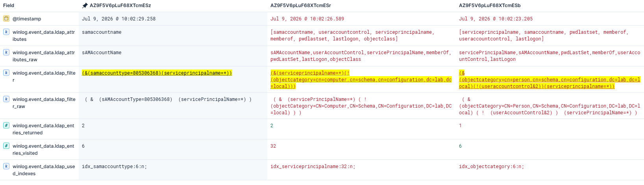Image resolution: width=644 pixels, height=185 pixels.
Task: Click the winlog.event_data.ldap_attributes_raw field name
Action: [x=44, y=56]
